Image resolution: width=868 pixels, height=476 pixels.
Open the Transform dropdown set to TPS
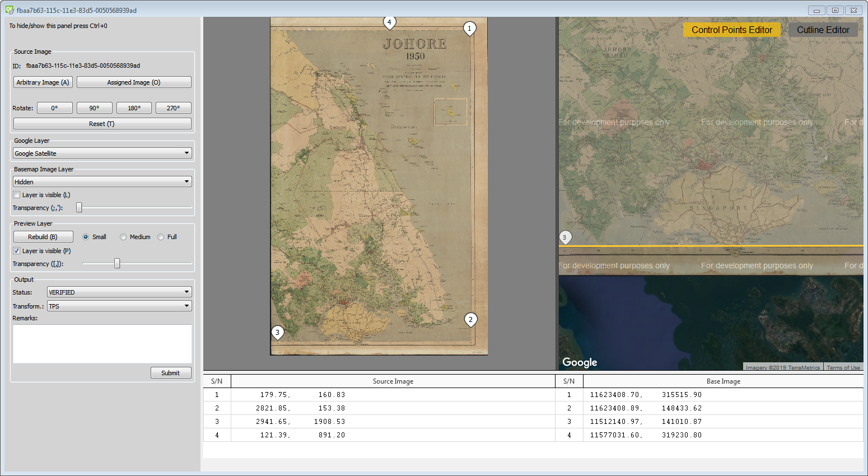tap(119, 306)
